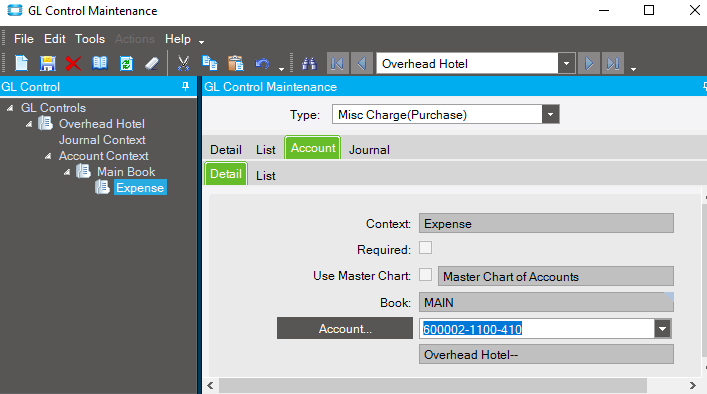Viewport: 707px width, 394px height.
Task: Cut with the scissors icon
Action: pyautogui.click(x=184, y=63)
